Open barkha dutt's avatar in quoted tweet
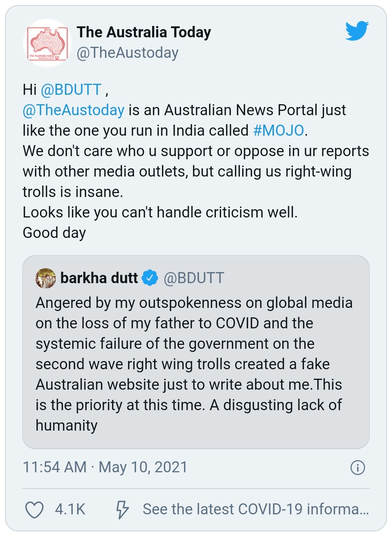Screen dimensions: 392x536 [46, 278]
